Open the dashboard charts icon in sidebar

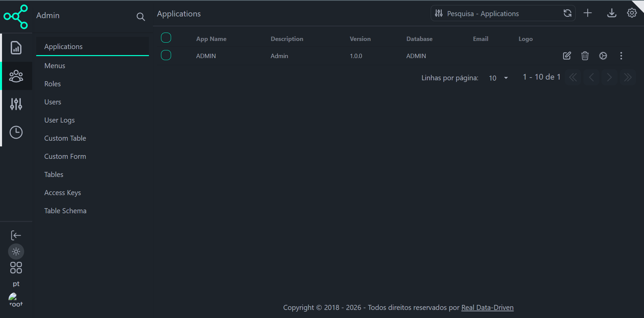[16, 48]
